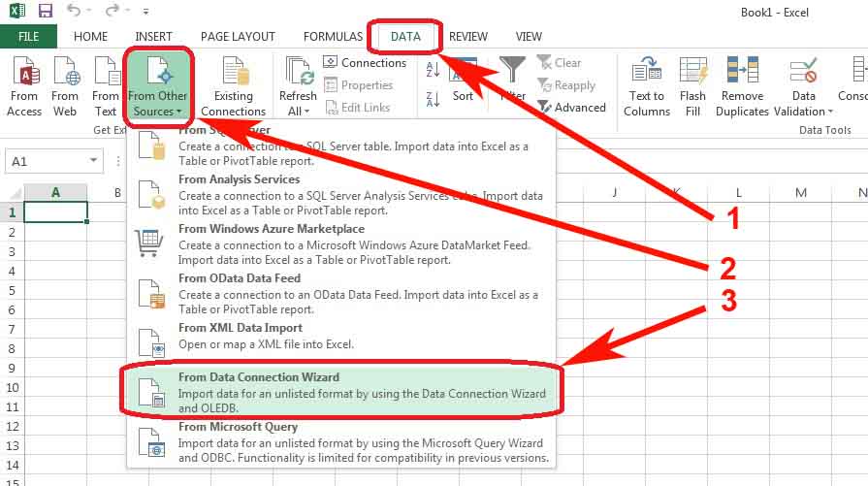
Task: Click the Save icon in quick access toolbar
Action: [45, 11]
